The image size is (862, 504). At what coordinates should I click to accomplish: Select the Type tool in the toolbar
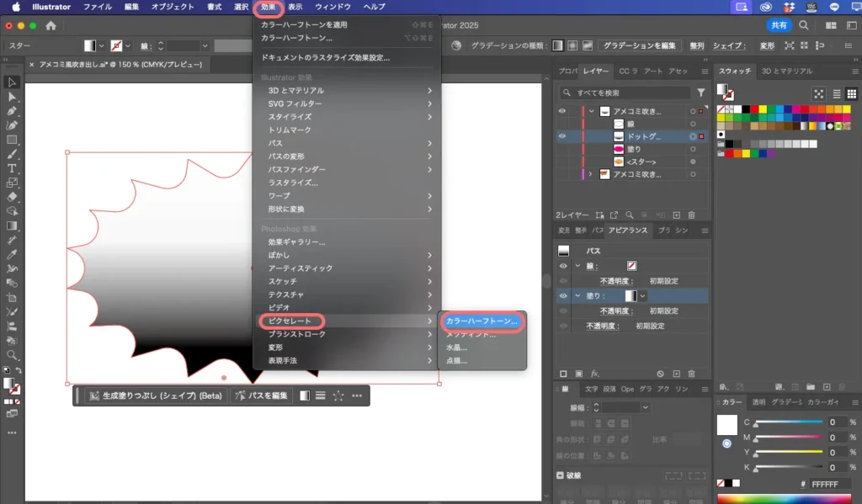pos(12,168)
